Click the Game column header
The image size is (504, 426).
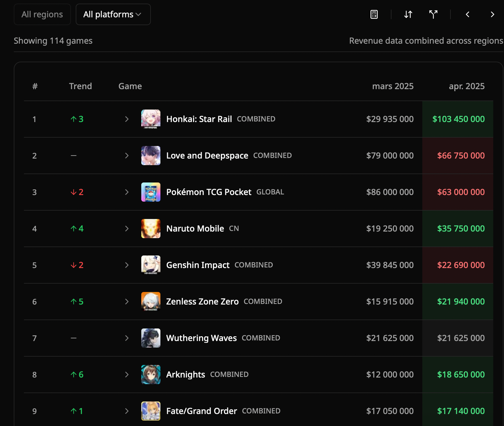tap(130, 86)
